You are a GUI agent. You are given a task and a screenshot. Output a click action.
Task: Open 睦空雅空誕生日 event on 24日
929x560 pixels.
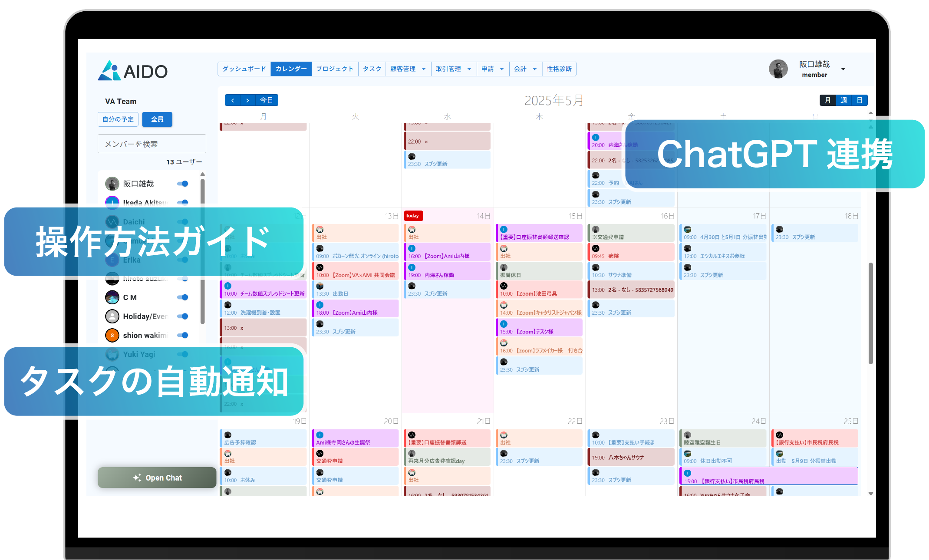723,438
